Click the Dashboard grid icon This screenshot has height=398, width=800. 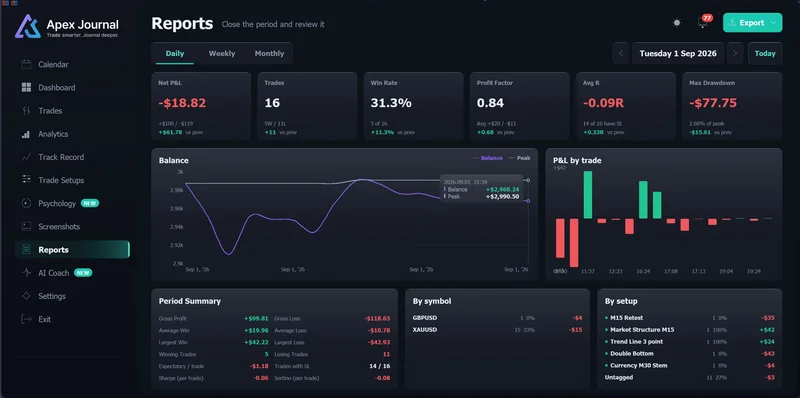[x=27, y=88]
